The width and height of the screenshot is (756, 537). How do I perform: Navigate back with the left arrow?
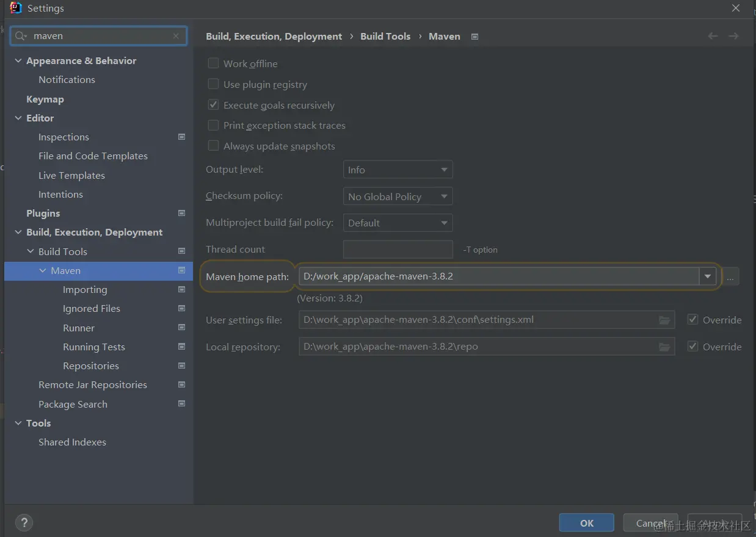point(713,36)
